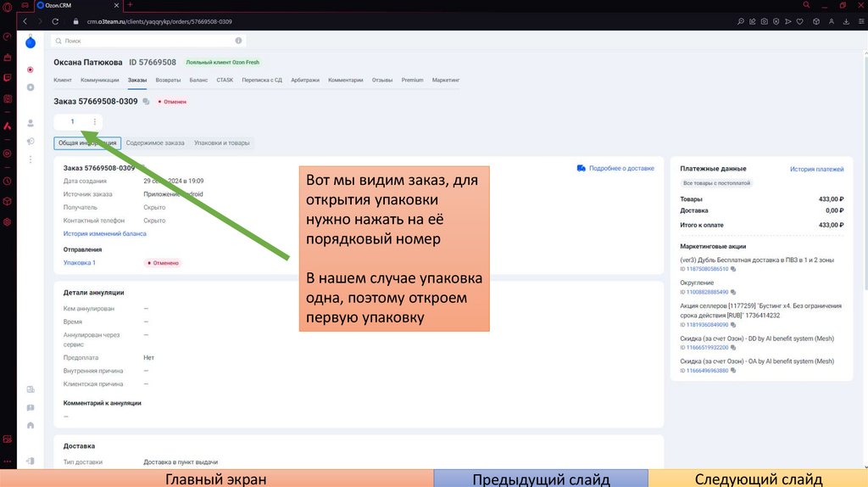
Task: Click the Поиск search field
Action: [147, 41]
